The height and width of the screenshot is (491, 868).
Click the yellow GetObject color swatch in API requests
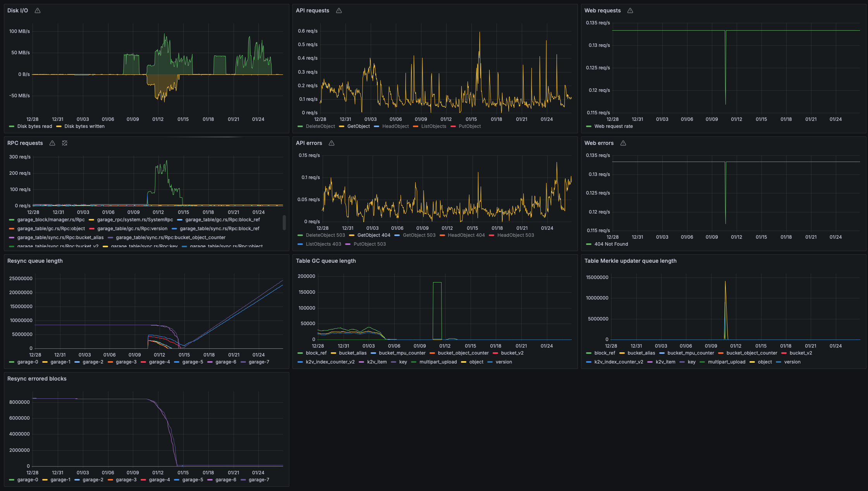pos(342,126)
